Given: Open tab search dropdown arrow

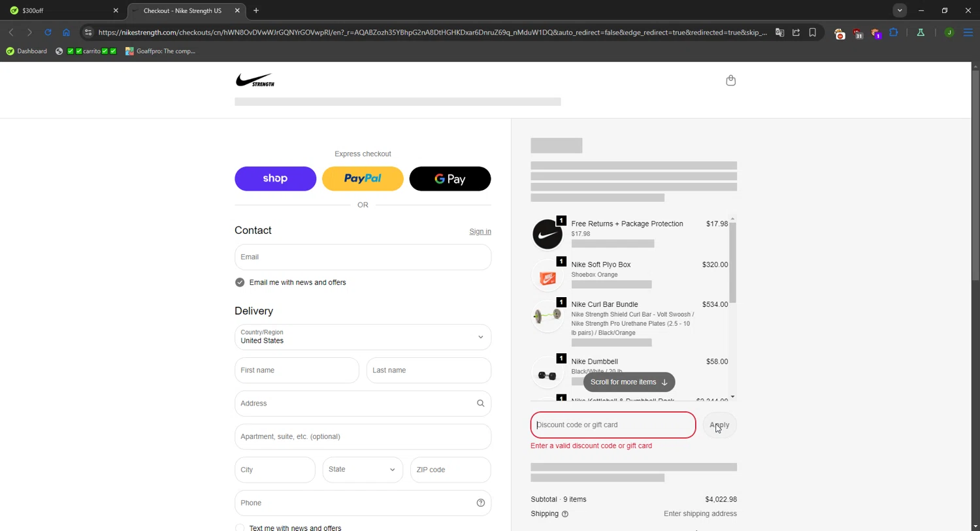Looking at the screenshot, I should coord(900,10).
